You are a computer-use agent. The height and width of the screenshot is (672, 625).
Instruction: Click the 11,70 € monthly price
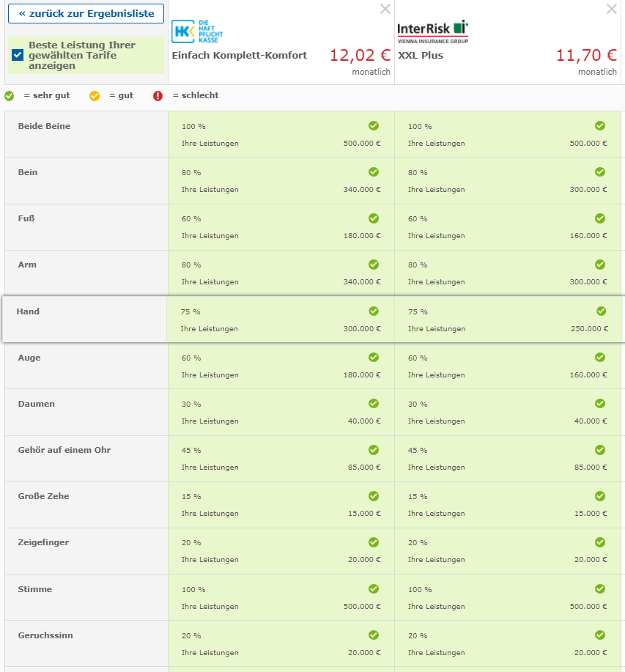586,55
